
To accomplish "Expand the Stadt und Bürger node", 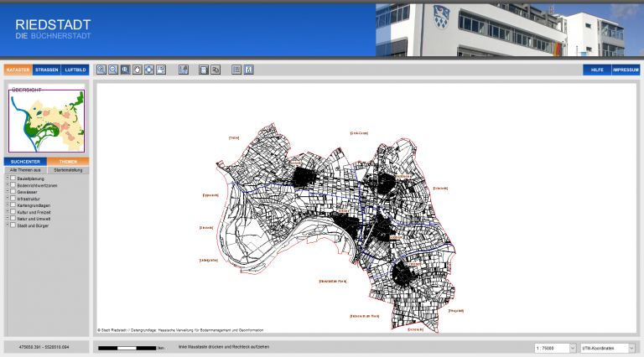I will pyautogui.click(x=8, y=225).
